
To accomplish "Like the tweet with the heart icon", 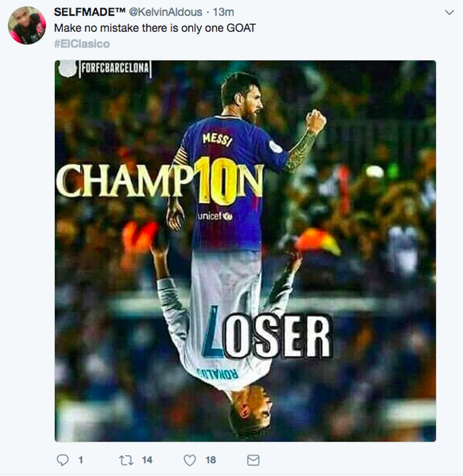I will [190, 460].
